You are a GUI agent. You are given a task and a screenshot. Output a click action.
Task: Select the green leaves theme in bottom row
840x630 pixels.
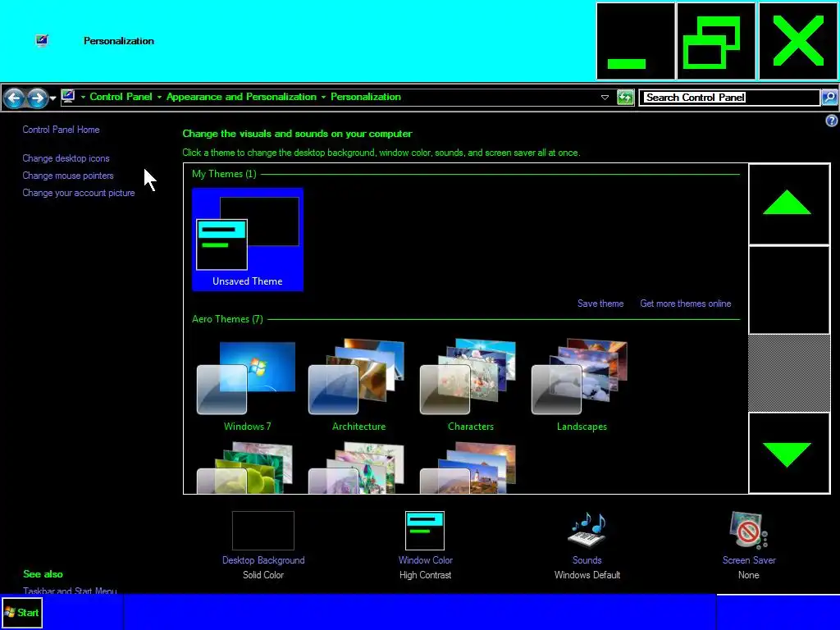pyautogui.click(x=245, y=467)
